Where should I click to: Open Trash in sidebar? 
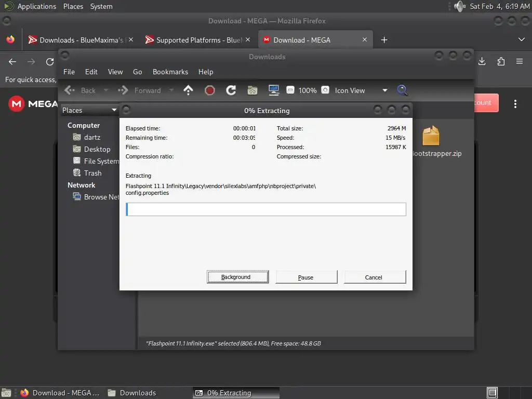click(87, 172)
